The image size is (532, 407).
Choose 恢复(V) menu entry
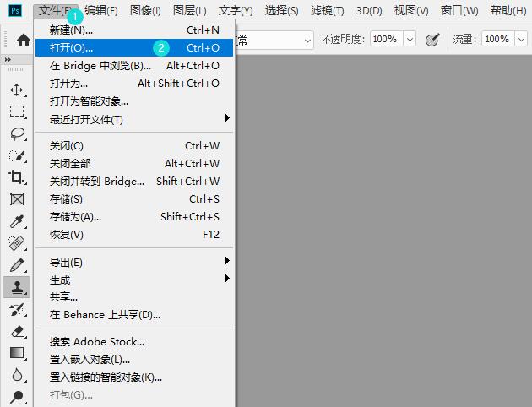coord(134,235)
